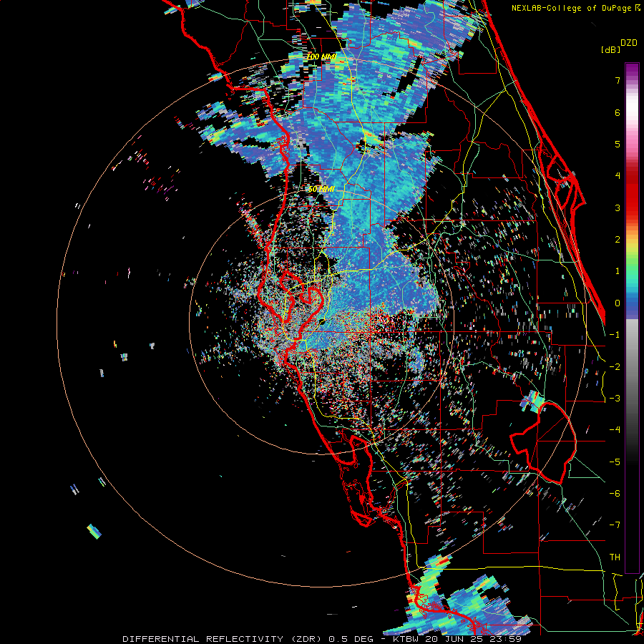Click the 50 NMI range ring label

321,190
